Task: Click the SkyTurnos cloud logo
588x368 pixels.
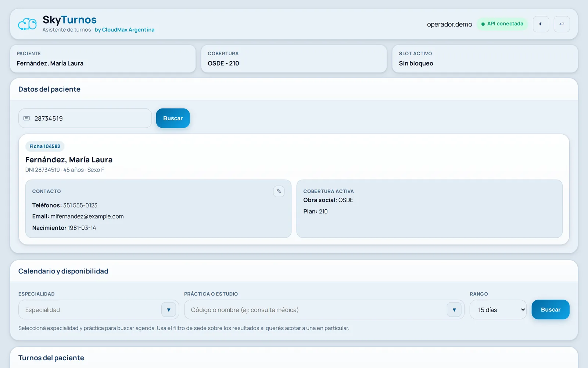Action: tap(28, 24)
